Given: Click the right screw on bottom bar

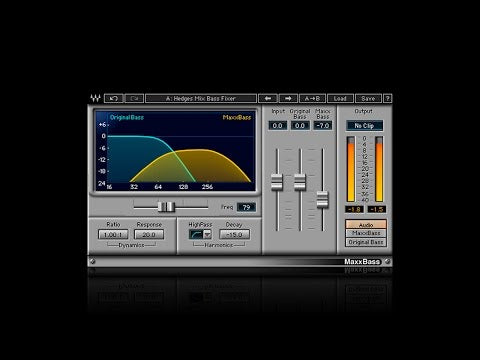Looking at the screenshot, I should tap(387, 262).
